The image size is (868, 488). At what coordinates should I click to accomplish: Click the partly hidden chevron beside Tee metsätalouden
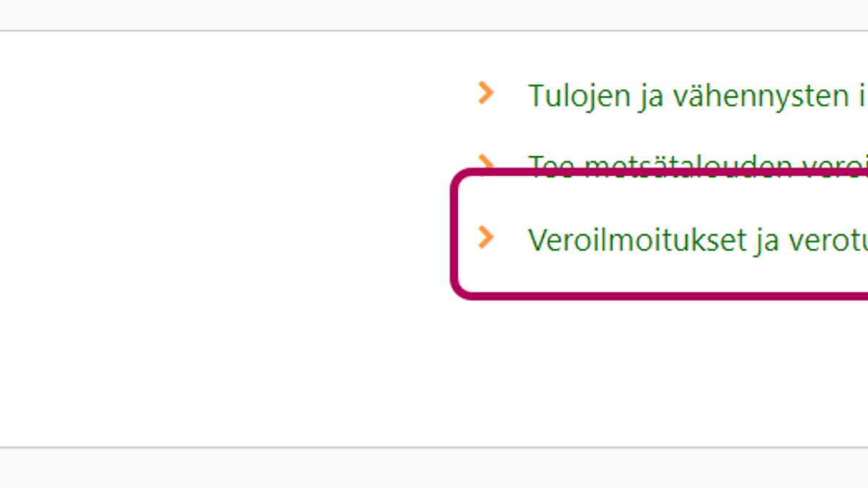coord(485,161)
